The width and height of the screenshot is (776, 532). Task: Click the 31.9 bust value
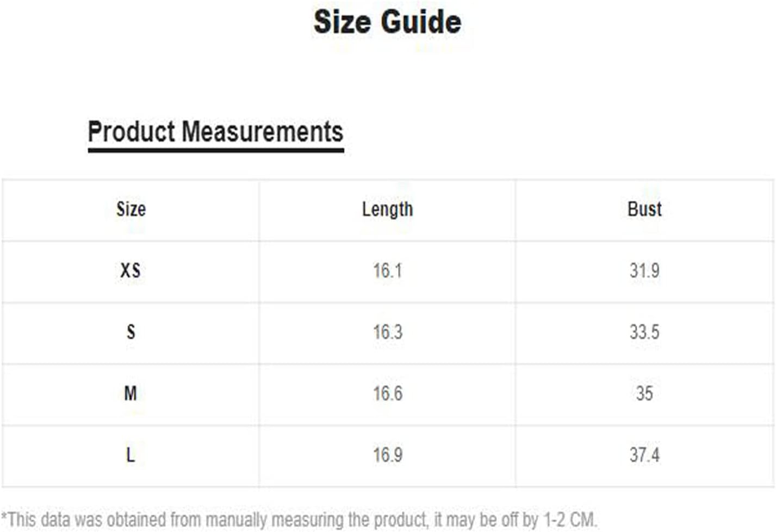[644, 270]
